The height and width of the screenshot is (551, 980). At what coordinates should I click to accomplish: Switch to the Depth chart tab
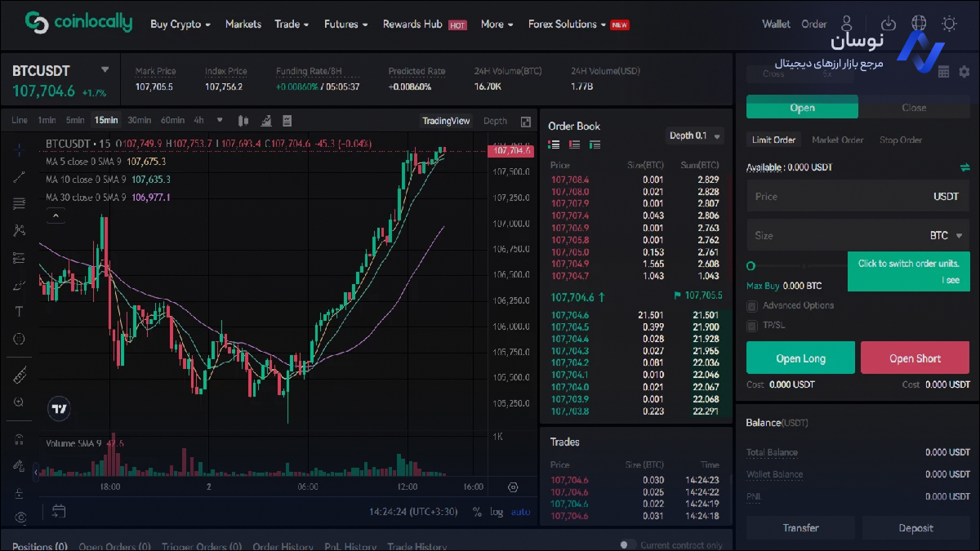(495, 121)
